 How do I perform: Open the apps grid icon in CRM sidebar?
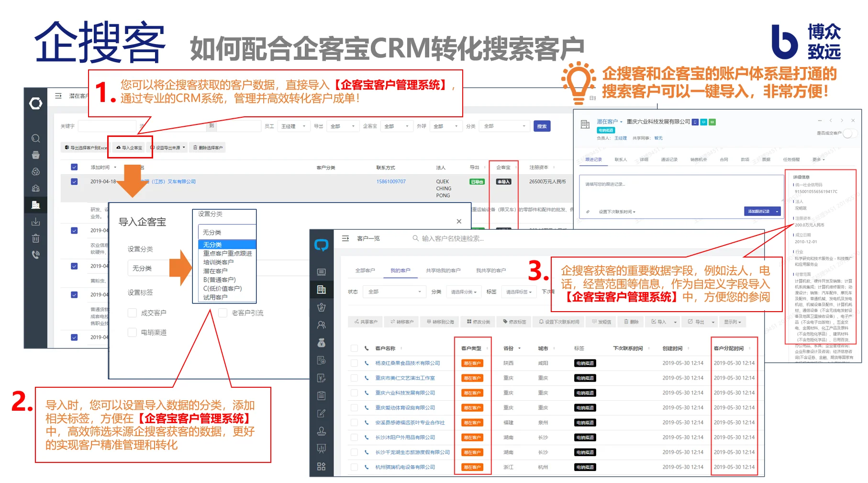(x=322, y=466)
